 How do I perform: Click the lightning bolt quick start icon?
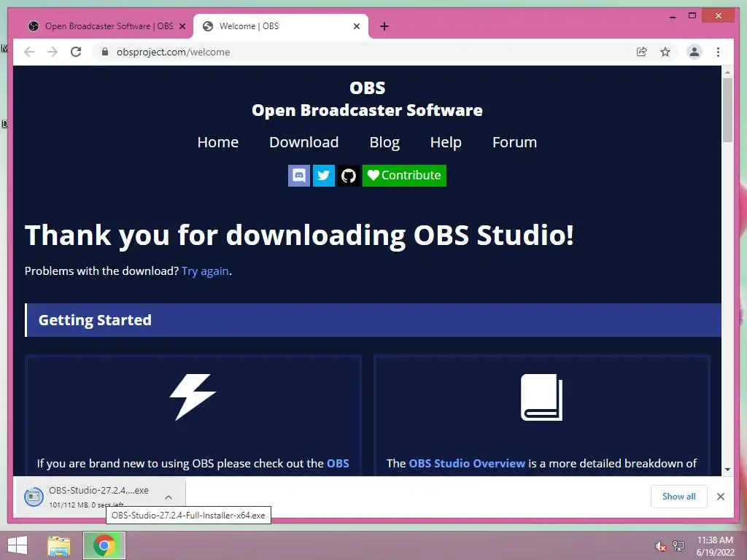coord(193,397)
